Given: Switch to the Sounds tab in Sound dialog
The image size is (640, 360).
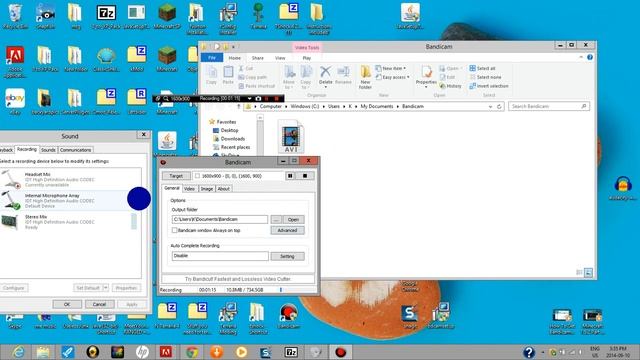Looking at the screenshot, I should pos(48,150).
